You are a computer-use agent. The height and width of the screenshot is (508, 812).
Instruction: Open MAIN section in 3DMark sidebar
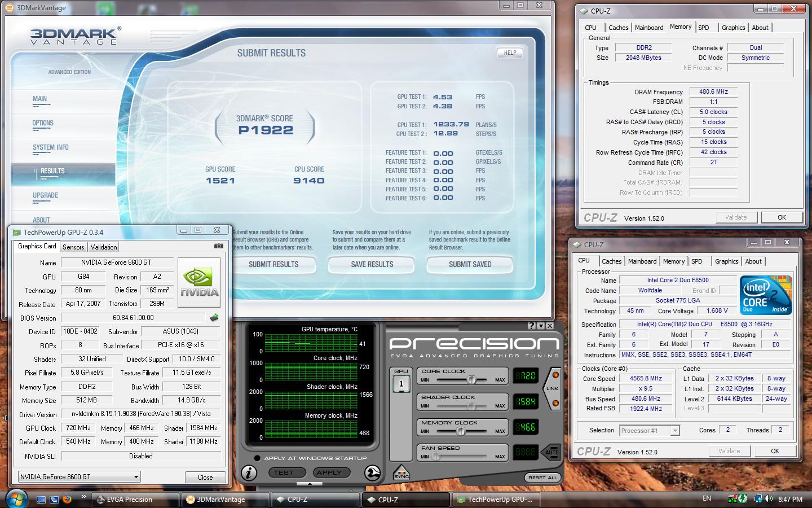point(39,99)
